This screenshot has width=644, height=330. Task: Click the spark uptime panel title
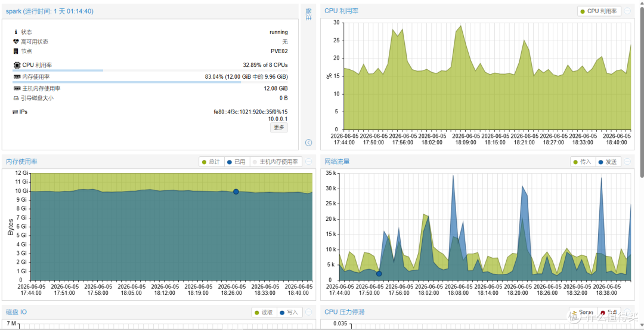pos(49,11)
